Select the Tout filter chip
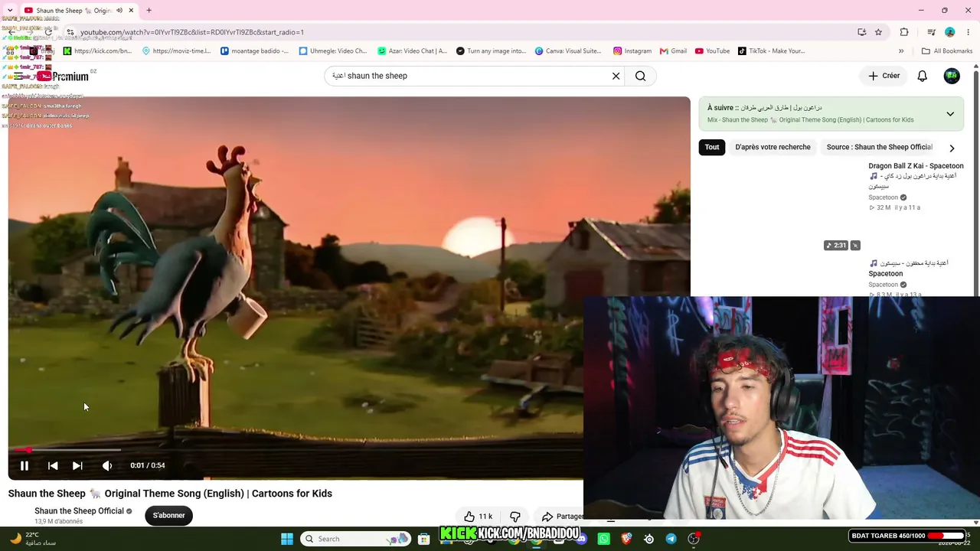The image size is (980, 551). 712,147
